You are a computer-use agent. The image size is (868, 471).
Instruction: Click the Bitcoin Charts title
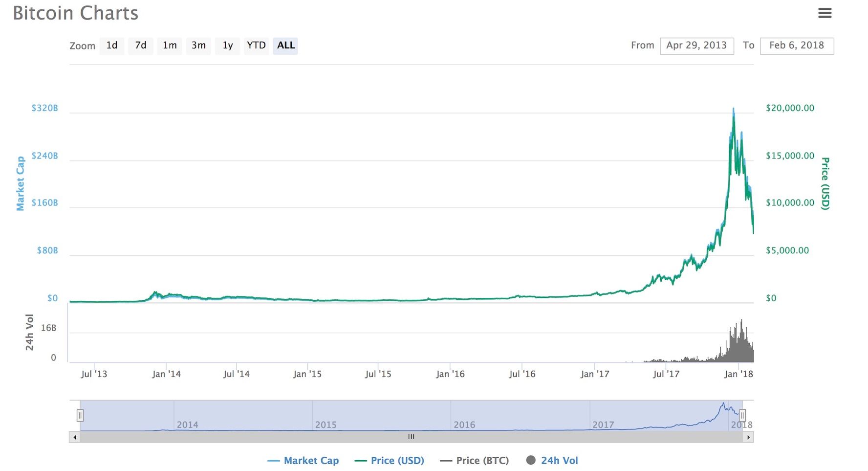pyautogui.click(x=76, y=13)
